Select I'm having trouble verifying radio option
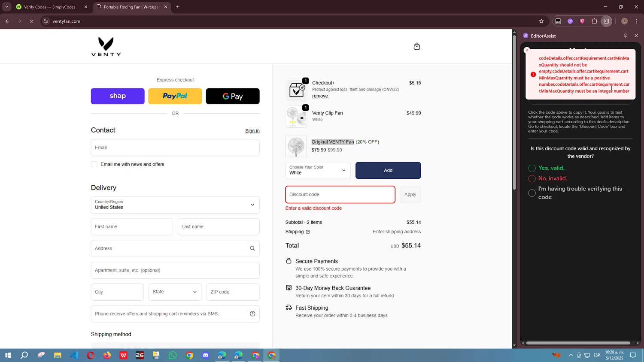The image size is (644, 362). [x=532, y=193]
